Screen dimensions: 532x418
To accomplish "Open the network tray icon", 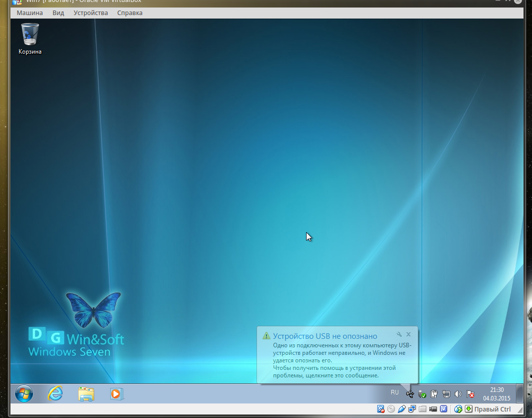I will (x=446, y=394).
